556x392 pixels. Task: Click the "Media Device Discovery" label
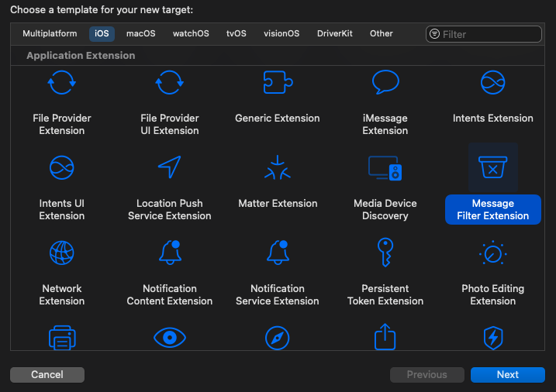click(385, 210)
